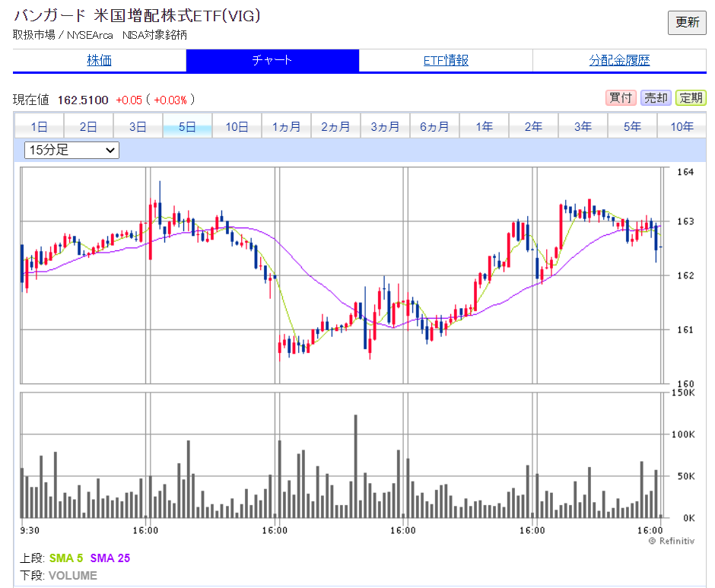The height and width of the screenshot is (588, 715).
Task: Open the 15分足 interval dropdown
Action: coord(71,150)
